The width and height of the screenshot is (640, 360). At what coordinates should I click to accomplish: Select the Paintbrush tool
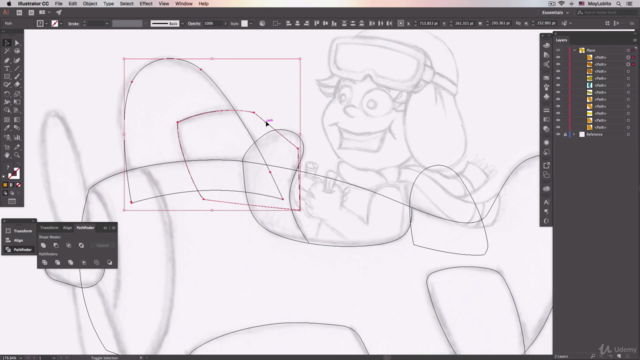pos(17,76)
